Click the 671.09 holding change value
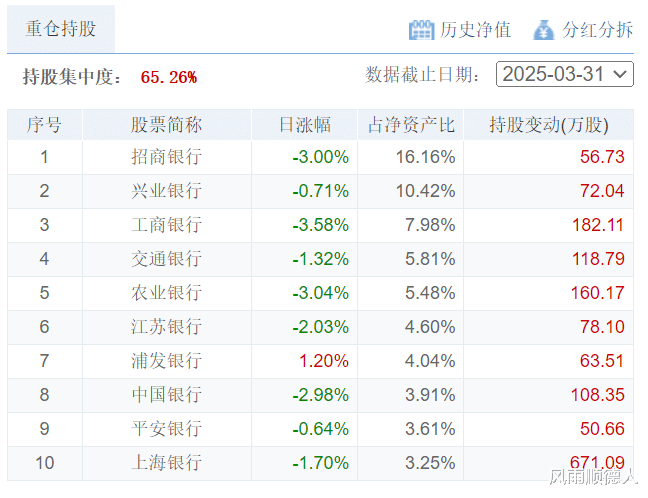 (x=598, y=462)
